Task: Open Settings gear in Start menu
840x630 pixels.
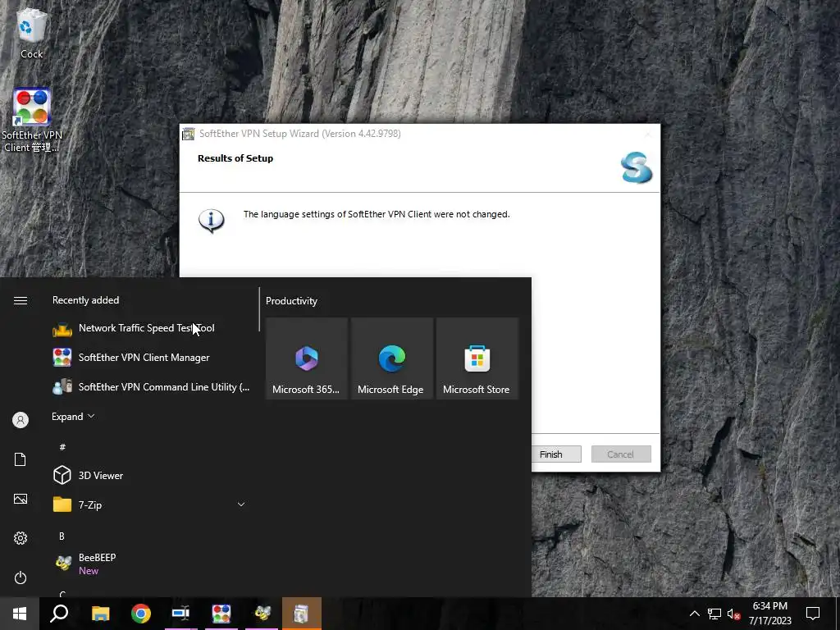Action: pos(21,538)
